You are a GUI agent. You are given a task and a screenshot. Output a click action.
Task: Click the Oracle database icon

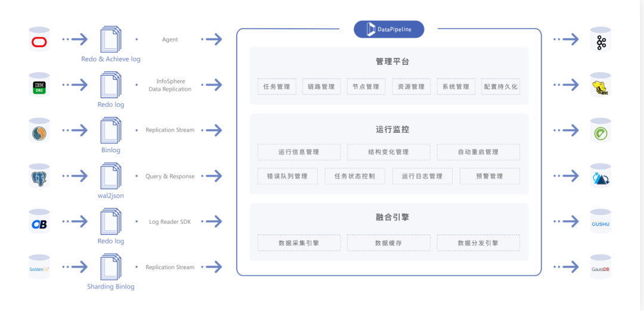pos(39,39)
